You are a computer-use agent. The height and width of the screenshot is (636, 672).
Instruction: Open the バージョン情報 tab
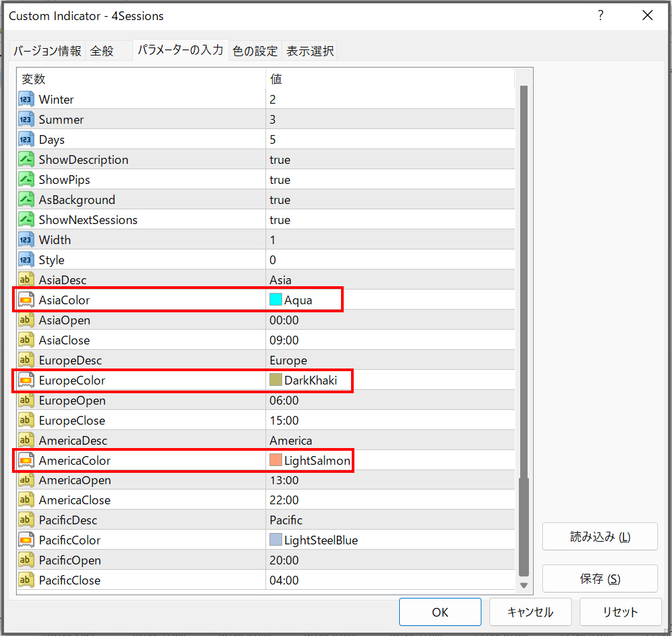coord(47,51)
